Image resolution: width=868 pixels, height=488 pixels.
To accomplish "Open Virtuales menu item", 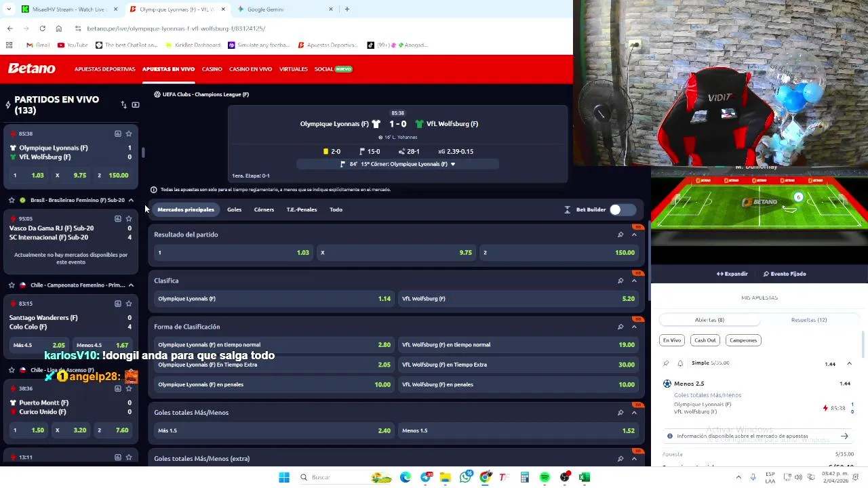I will [x=293, y=69].
